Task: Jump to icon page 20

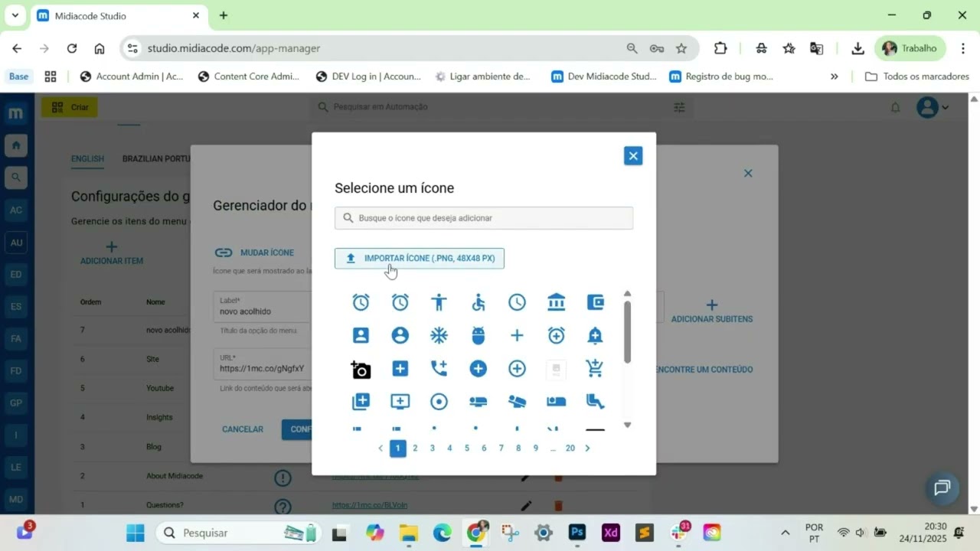Action: pyautogui.click(x=570, y=448)
